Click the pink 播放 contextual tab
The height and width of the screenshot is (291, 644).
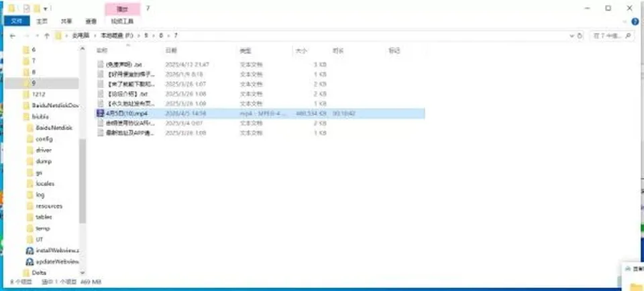pyautogui.click(x=122, y=9)
